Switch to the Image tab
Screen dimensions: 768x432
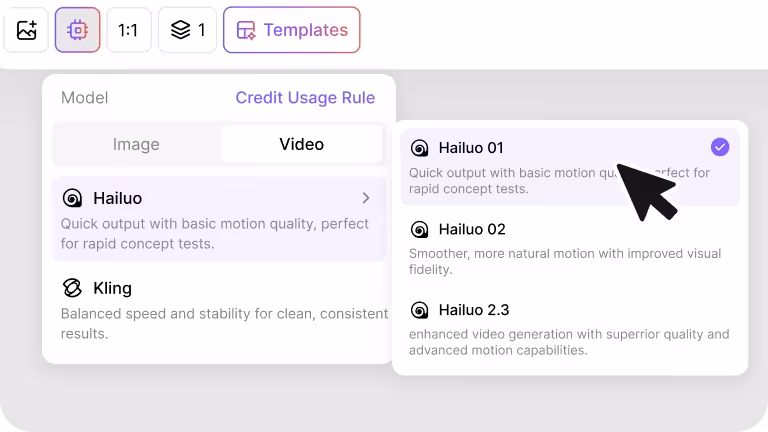[x=136, y=144]
